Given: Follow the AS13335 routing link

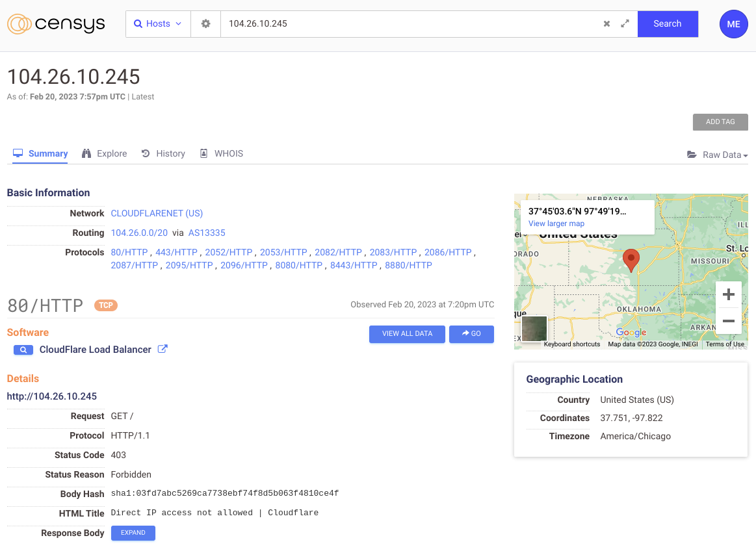Looking at the screenshot, I should (x=207, y=233).
